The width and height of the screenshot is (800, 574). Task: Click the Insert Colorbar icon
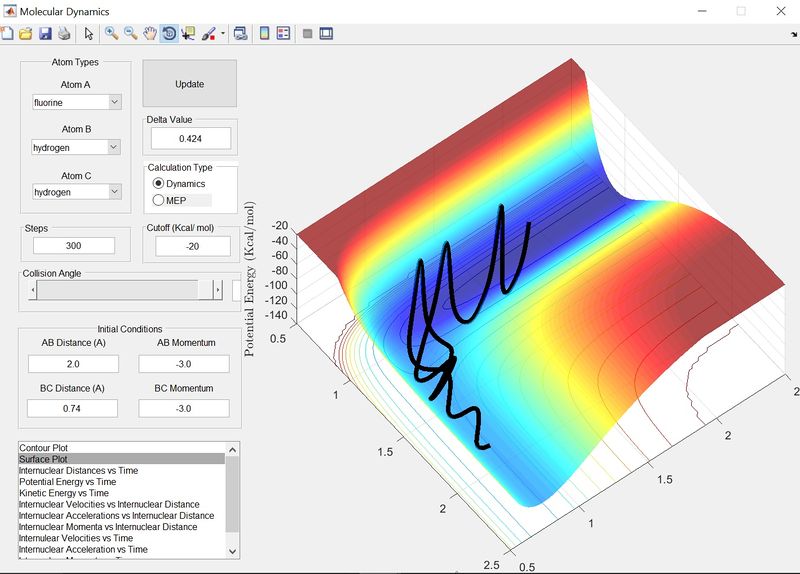click(264, 33)
